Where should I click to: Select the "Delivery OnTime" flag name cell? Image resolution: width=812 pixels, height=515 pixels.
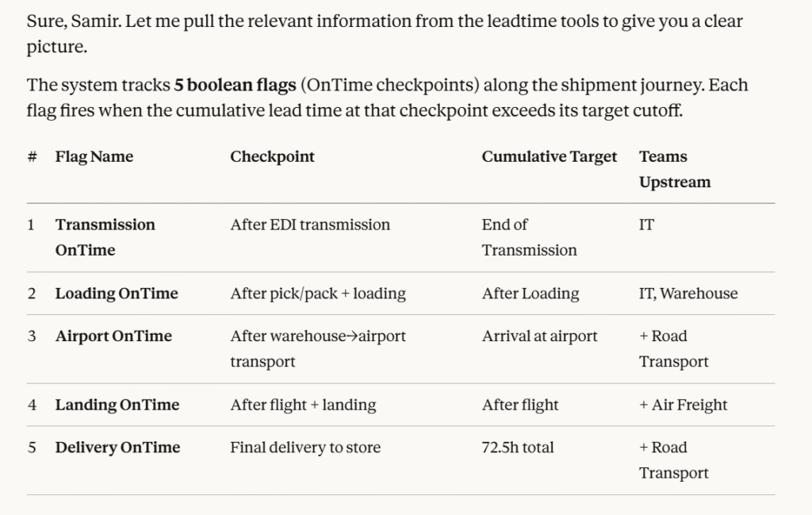tap(117, 448)
